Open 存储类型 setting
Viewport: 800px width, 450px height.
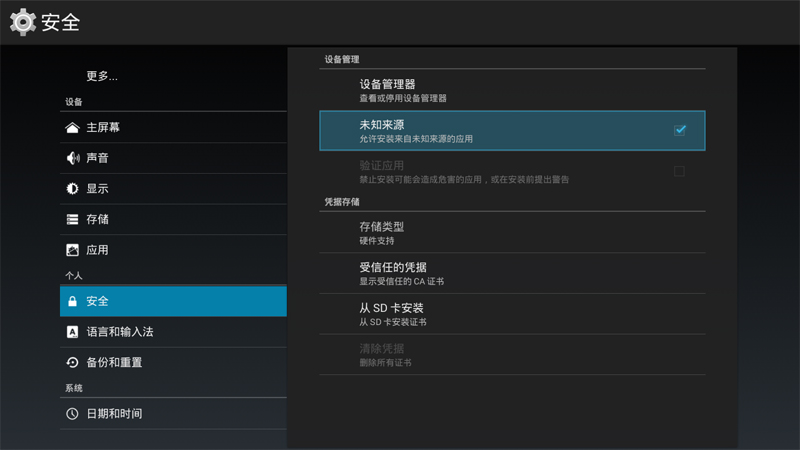tap(512, 233)
